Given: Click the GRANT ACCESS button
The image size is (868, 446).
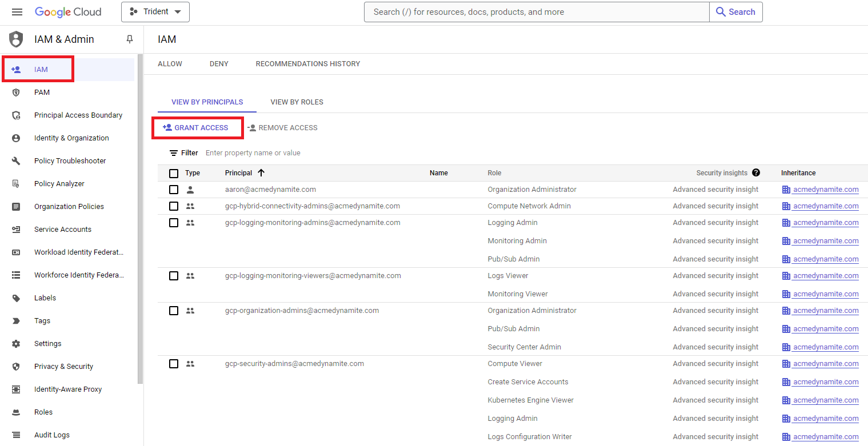Looking at the screenshot, I should 197,127.
